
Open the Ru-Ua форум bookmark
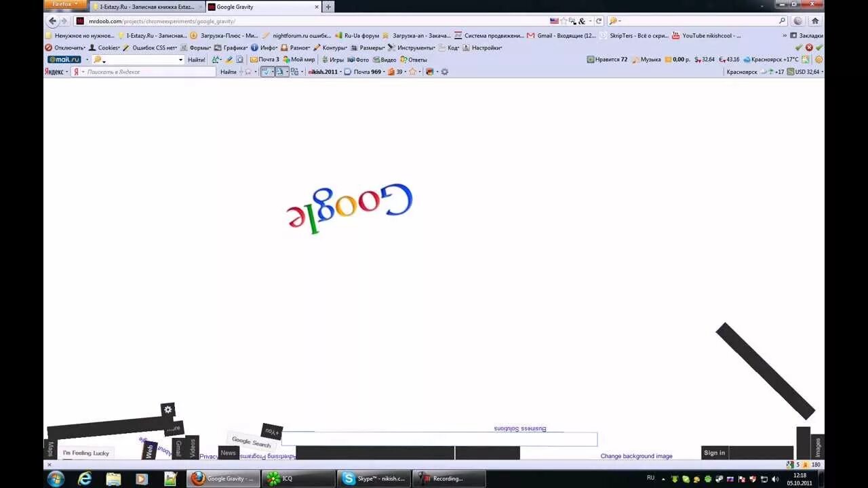pos(357,36)
